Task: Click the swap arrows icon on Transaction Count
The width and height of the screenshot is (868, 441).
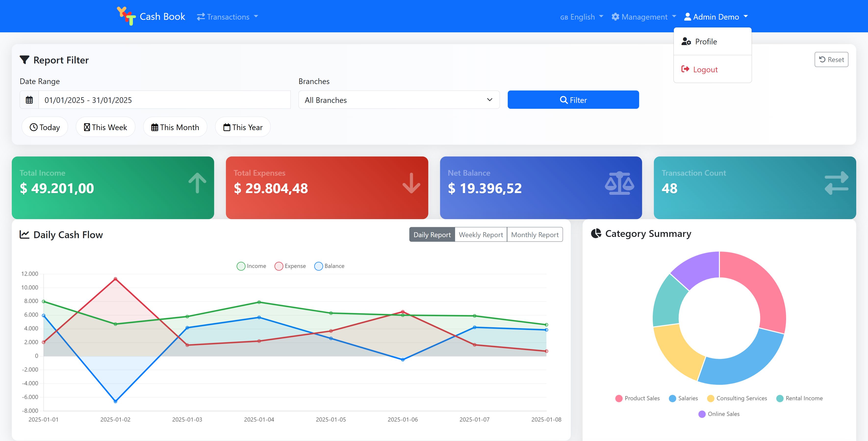Action: [836, 183]
